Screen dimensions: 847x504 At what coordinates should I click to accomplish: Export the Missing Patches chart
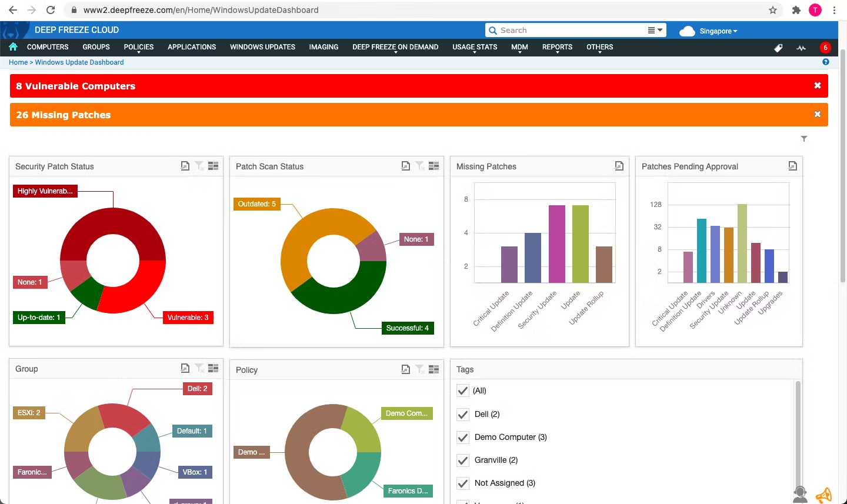pos(619,166)
